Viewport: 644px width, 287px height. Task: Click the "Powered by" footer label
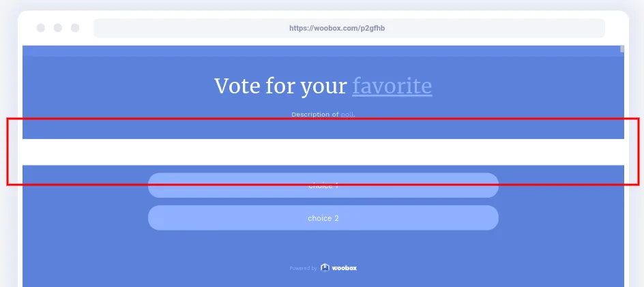click(x=303, y=269)
